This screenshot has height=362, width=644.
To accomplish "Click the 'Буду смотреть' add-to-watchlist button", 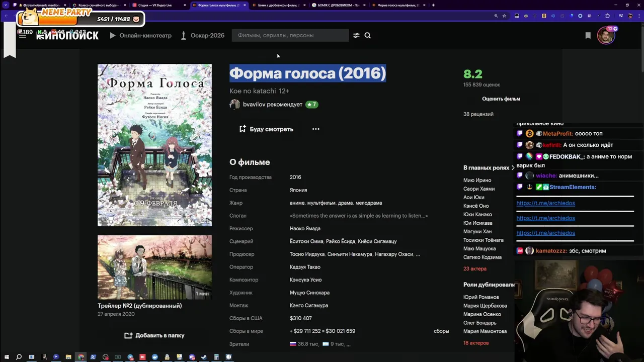I will point(266,129).
